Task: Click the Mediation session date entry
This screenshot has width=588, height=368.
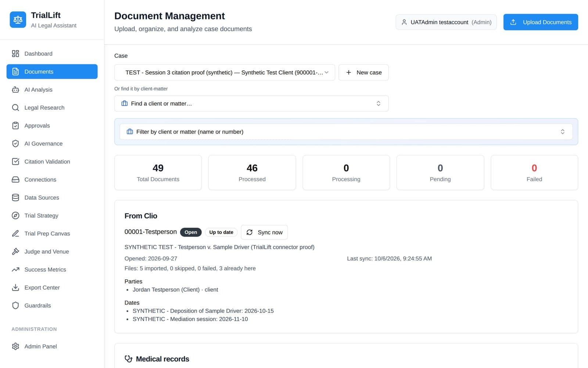Action: [x=190, y=319]
